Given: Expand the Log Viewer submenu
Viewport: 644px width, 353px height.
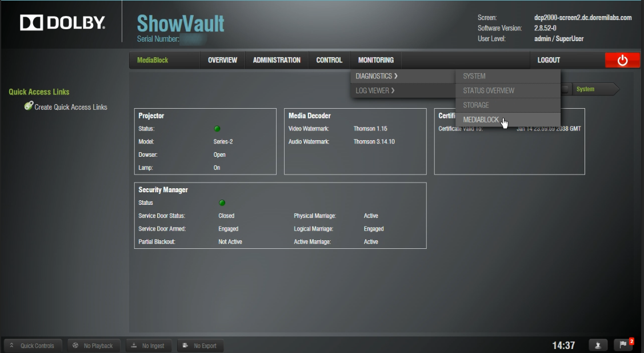Looking at the screenshot, I should coord(375,90).
